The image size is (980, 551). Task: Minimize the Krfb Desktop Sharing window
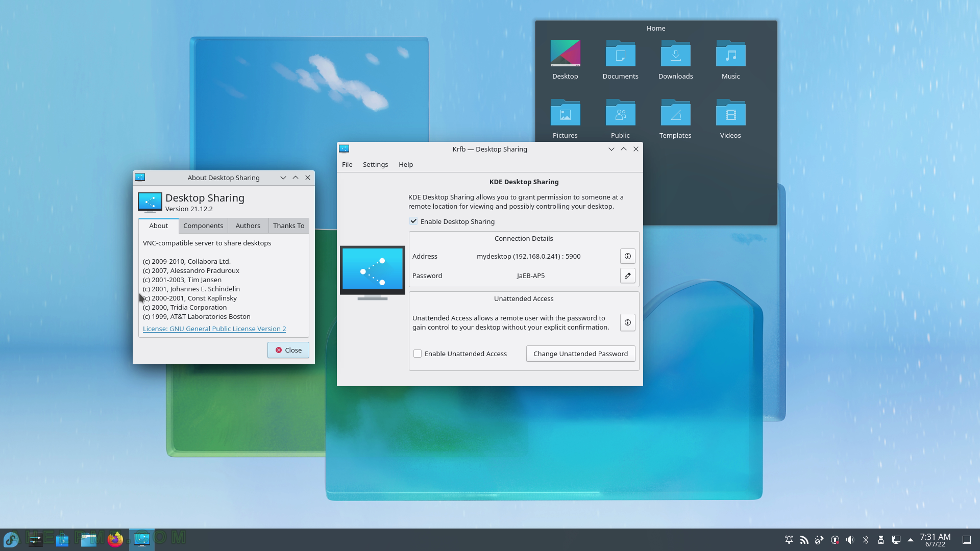(611, 149)
